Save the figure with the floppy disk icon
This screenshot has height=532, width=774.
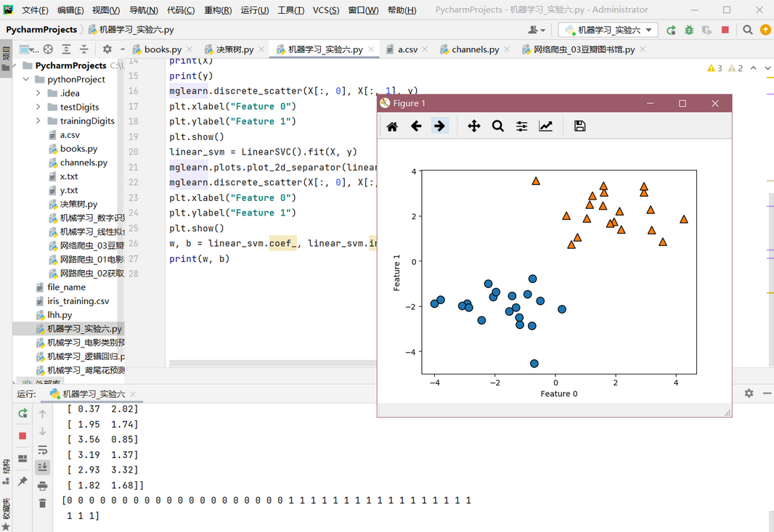tap(579, 126)
